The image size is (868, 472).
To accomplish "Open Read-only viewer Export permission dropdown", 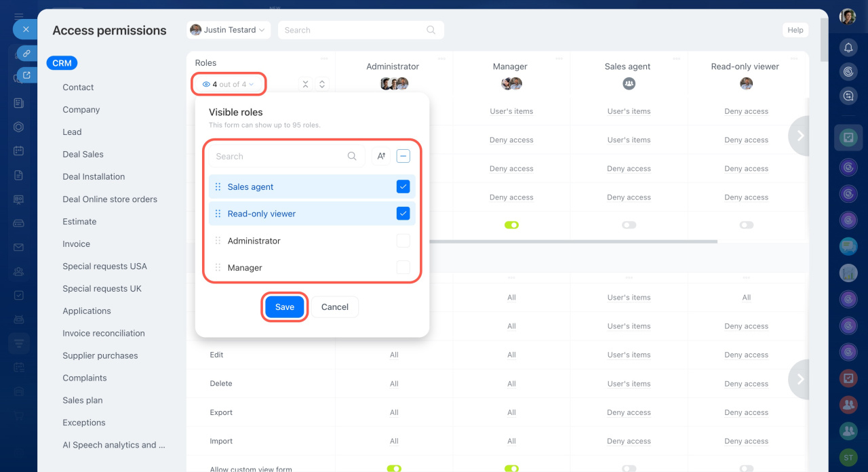I will pyautogui.click(x=746, y=412).
